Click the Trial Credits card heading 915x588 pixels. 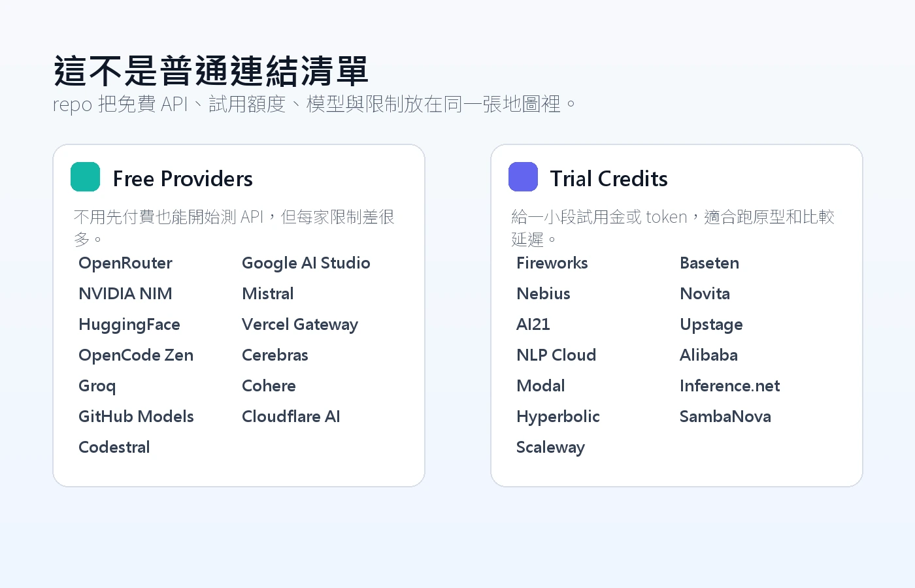(x=608, y=178)
